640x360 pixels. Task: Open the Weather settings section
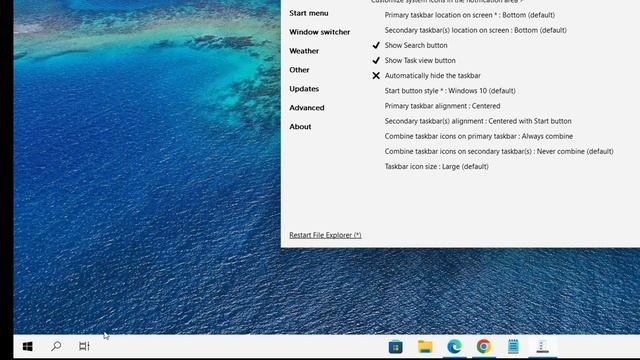[x=304, y=51]
